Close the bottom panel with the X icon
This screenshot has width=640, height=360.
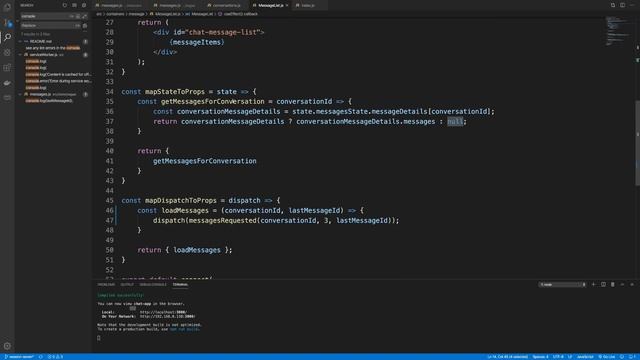632,284
